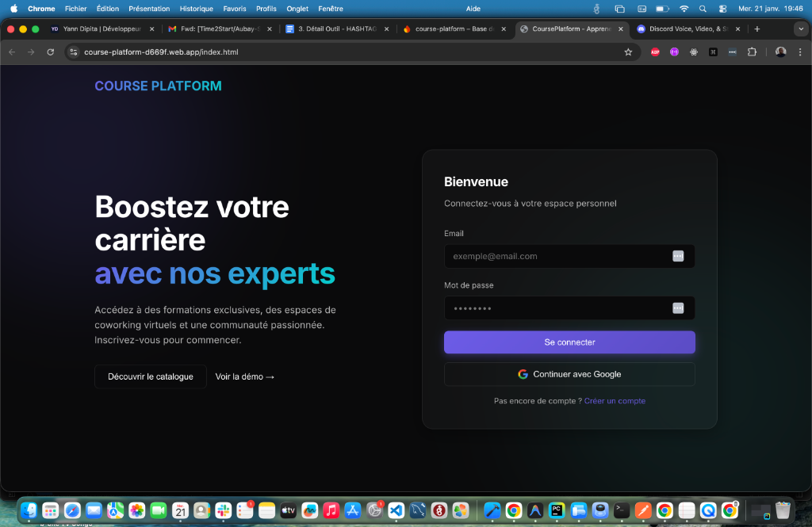Click the password manager icon in Mot de passe field

point(677,308)
